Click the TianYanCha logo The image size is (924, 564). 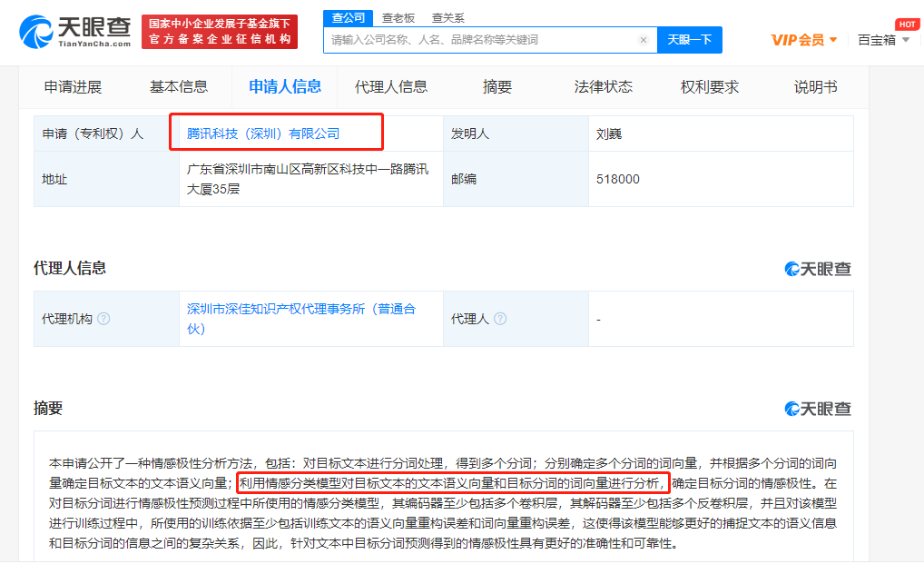(74, 32)
